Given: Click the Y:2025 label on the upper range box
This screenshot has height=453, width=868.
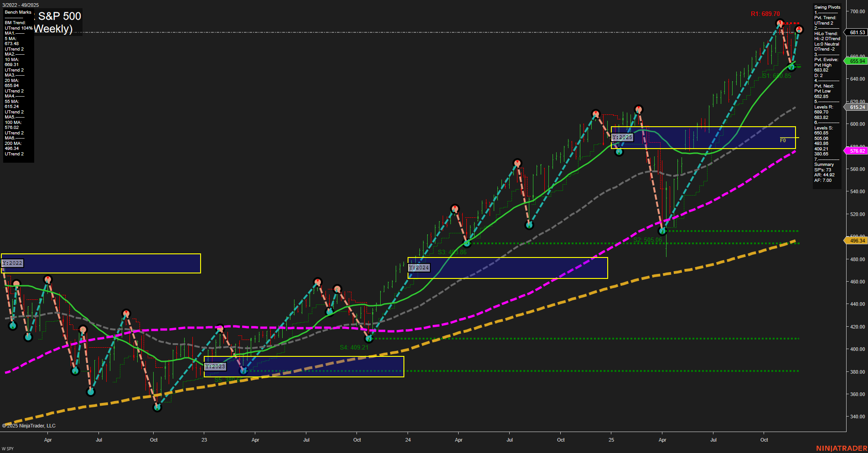Looking at the screenshot, I should (622, 137).
